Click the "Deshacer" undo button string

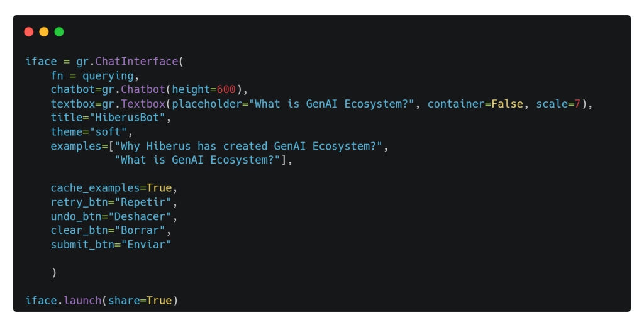(x=140, y=216)
